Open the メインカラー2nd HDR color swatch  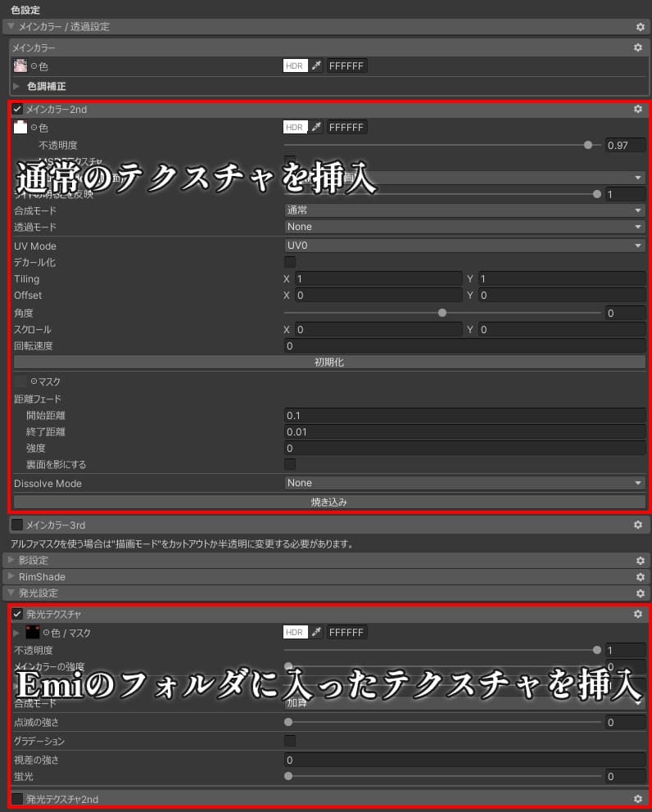click(296, 128)
